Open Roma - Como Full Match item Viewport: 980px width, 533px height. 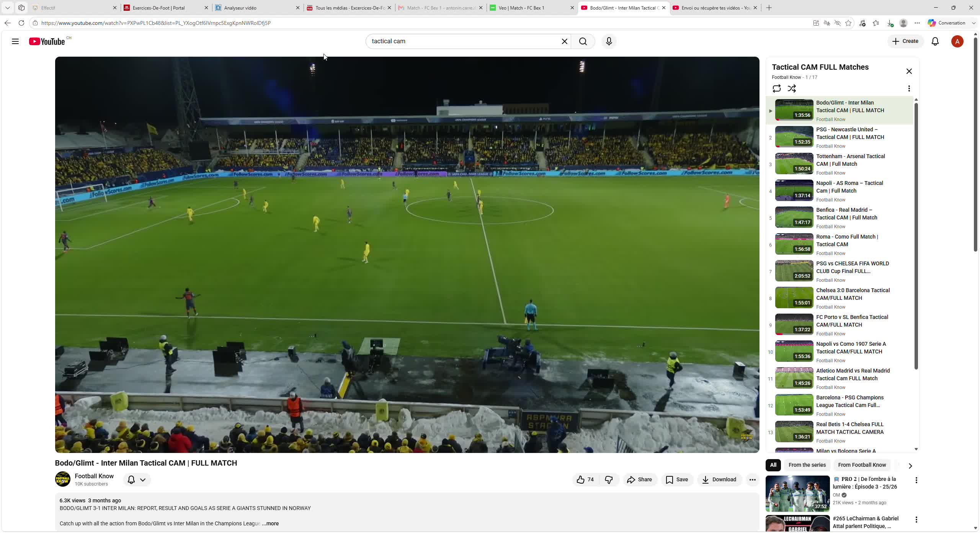click(x=839, y=245)
